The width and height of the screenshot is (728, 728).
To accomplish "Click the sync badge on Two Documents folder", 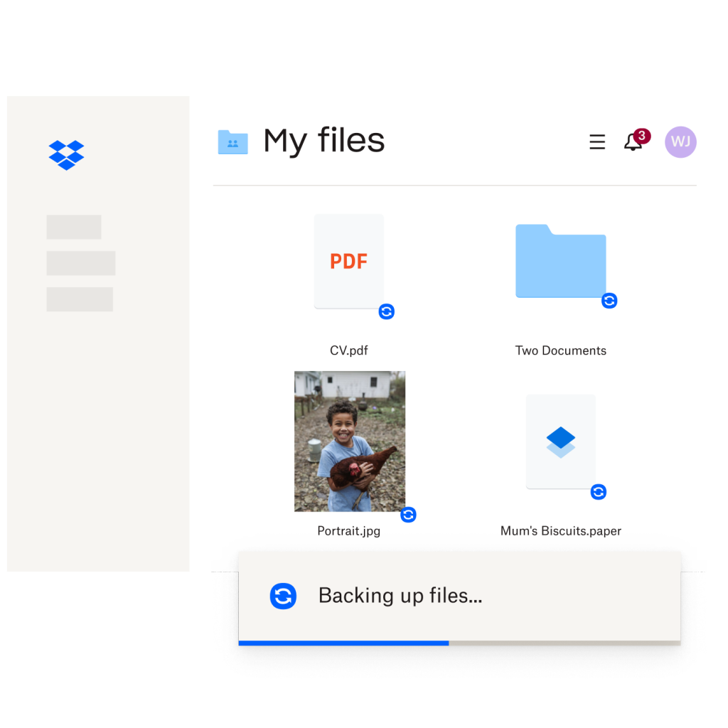I will pyautogui.click(x=609, y=301).
